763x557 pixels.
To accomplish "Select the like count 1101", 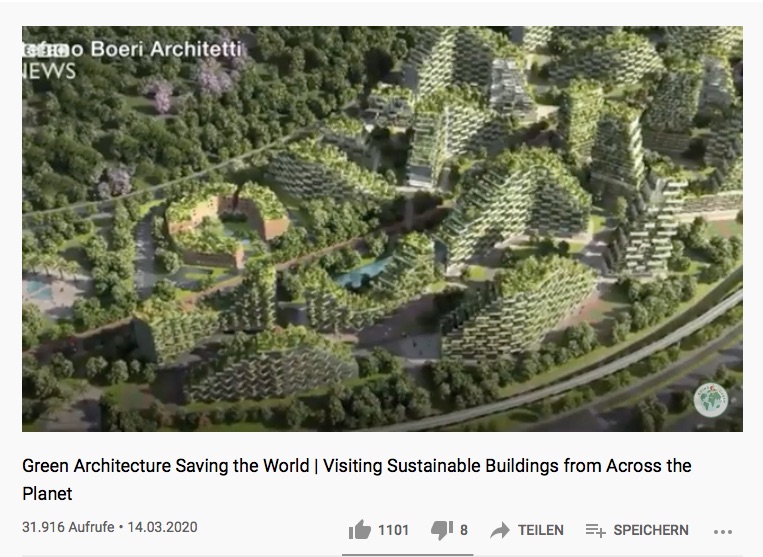I will (393, 530).
